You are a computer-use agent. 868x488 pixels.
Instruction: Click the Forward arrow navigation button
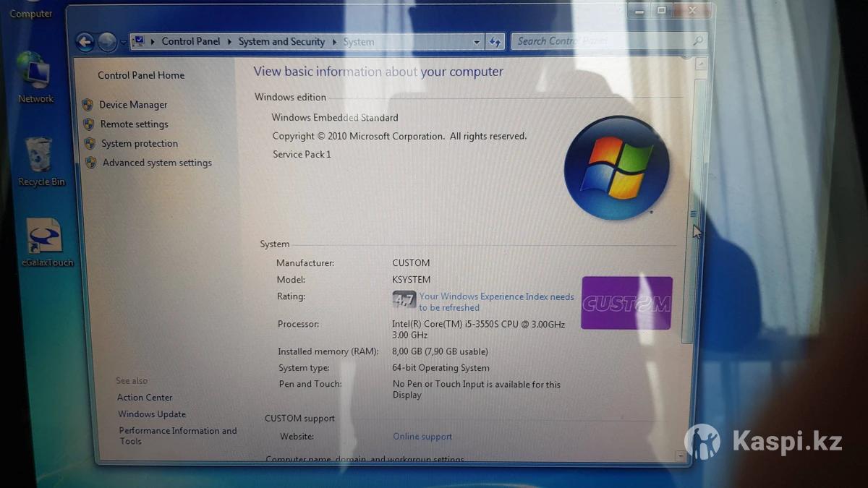[x=107, y=42]
